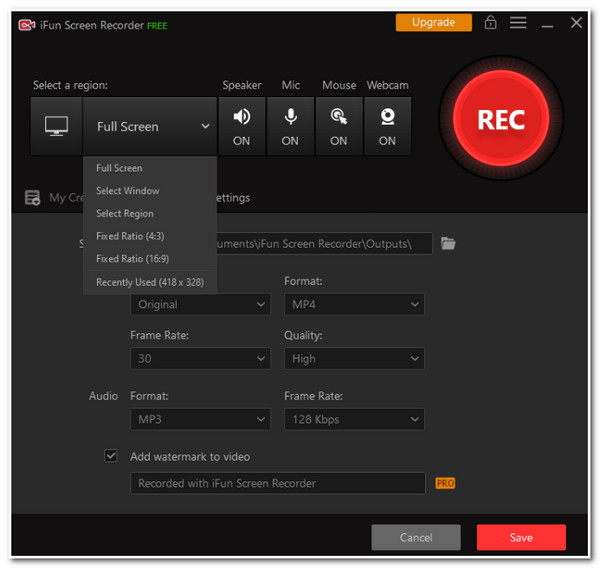
Task: Choose Full Screen from region list
Action: tap(150, 168)
